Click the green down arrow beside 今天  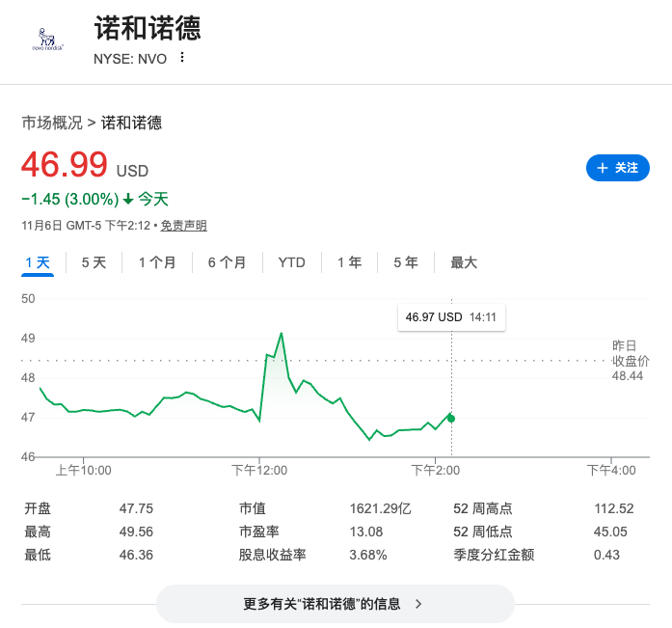click(127, 200)
